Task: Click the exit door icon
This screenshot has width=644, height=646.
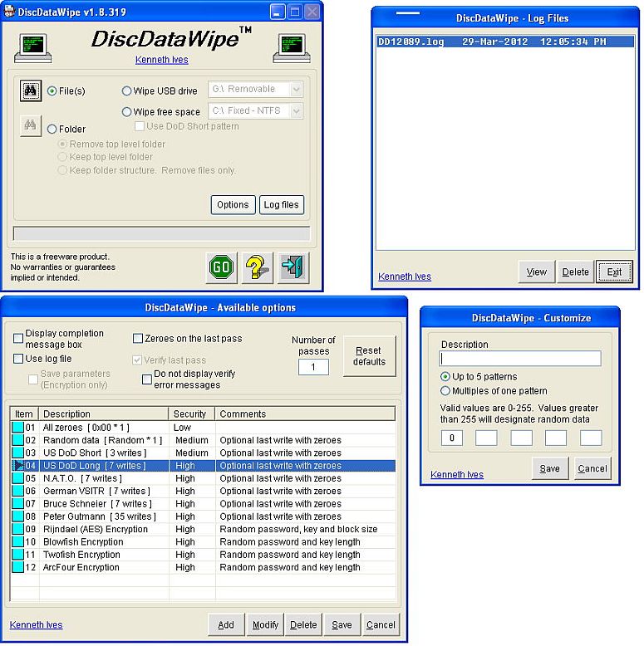Action: point(294,267)
